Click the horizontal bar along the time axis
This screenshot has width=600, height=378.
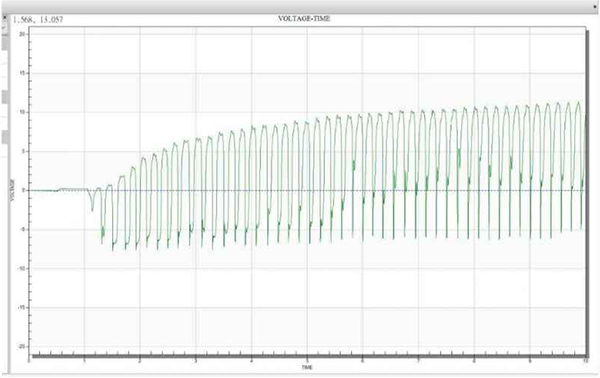(x=309, y=356)
